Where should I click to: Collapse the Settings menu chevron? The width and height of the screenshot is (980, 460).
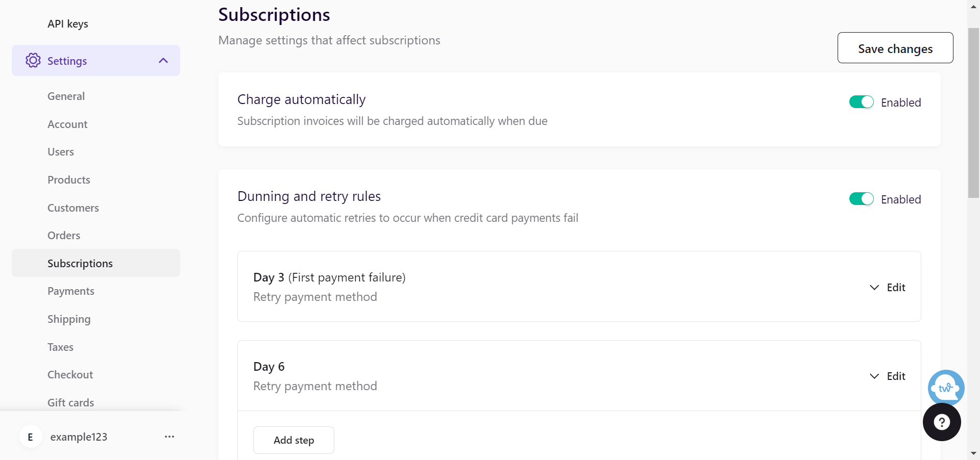click(x=163, y=61)
